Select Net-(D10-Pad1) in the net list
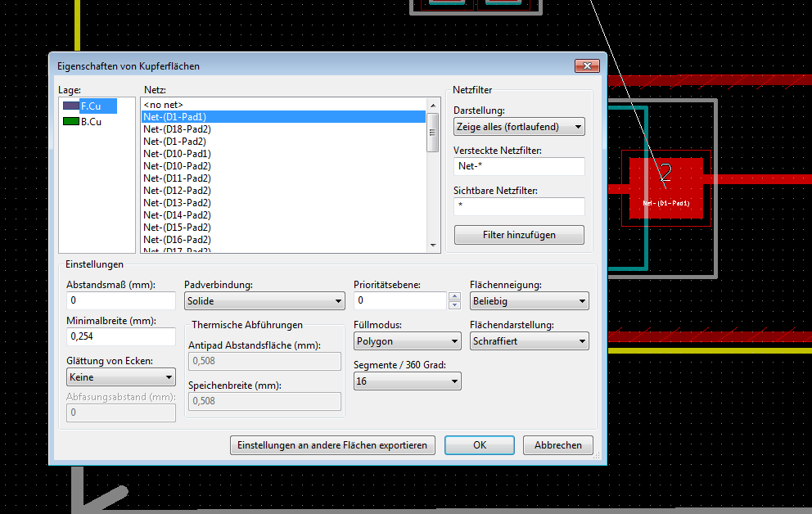Viewport: 812px width, 514px height. (283, 154)
